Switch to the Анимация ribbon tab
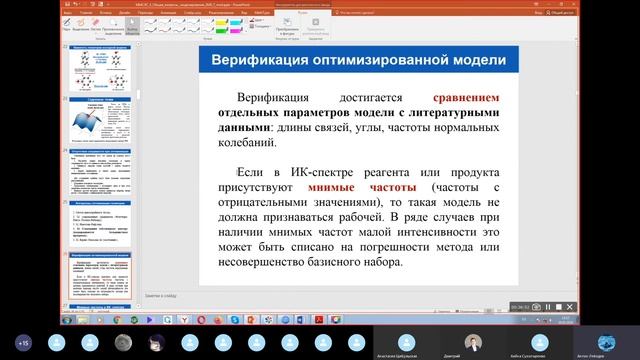 (x=168, y=13)
